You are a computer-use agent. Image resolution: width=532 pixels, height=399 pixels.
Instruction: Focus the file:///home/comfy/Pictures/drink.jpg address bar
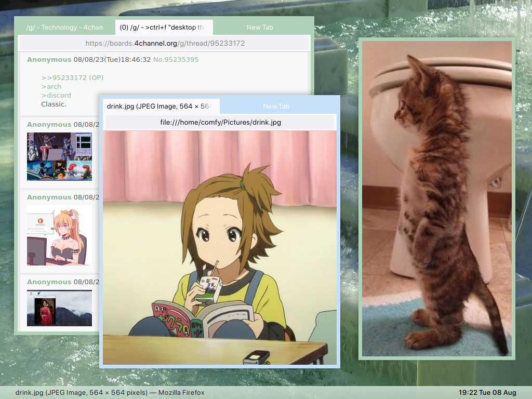220,122
